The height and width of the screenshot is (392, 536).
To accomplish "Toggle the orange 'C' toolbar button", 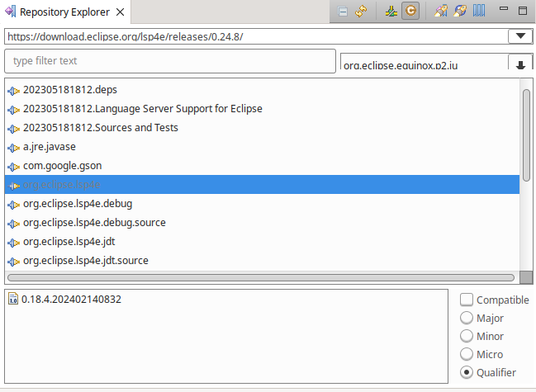I will pyautogui.click(x=410, y=11).
